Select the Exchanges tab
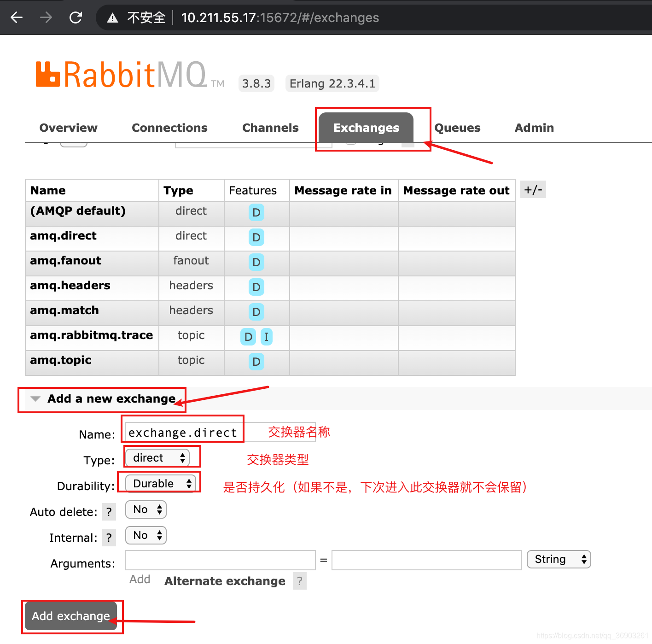Image resolution: width=652 pixels, height=644 pixels. [x=366, y=128]
